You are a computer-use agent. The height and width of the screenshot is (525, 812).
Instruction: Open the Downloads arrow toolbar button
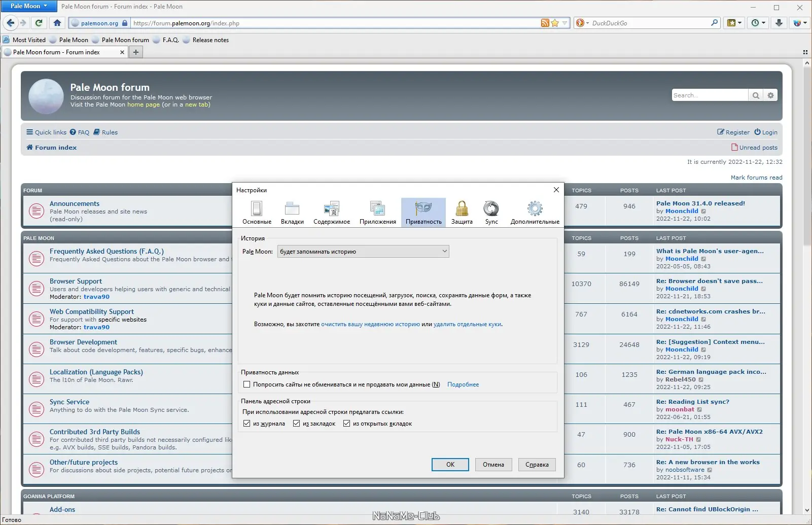click(x=779, y=23)
